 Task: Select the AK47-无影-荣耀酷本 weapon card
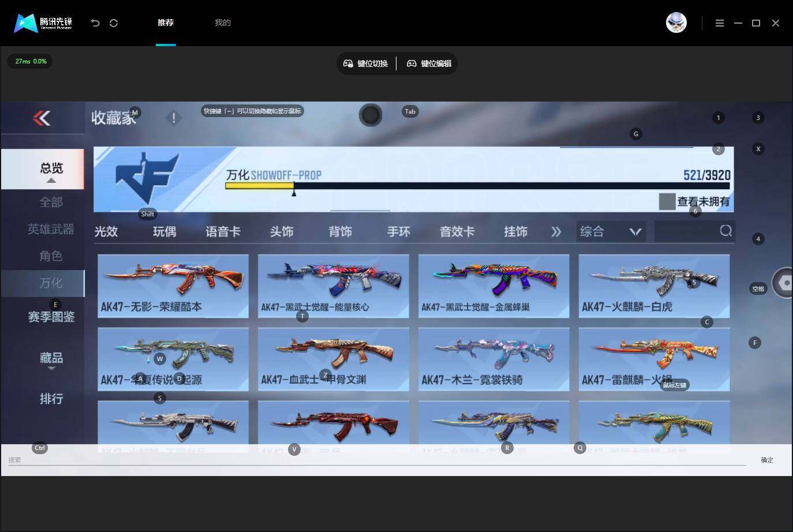[x=173, y=286]
